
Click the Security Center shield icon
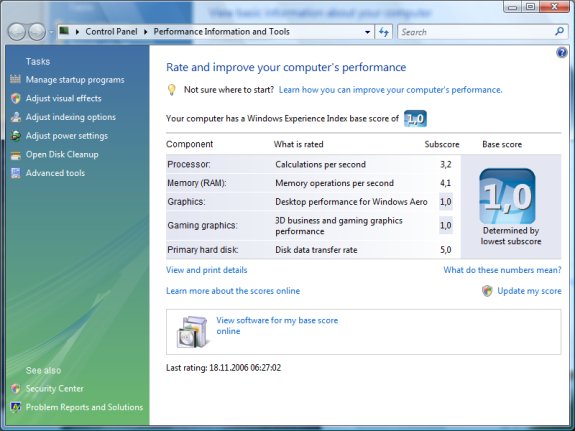(x=15, y=389)
